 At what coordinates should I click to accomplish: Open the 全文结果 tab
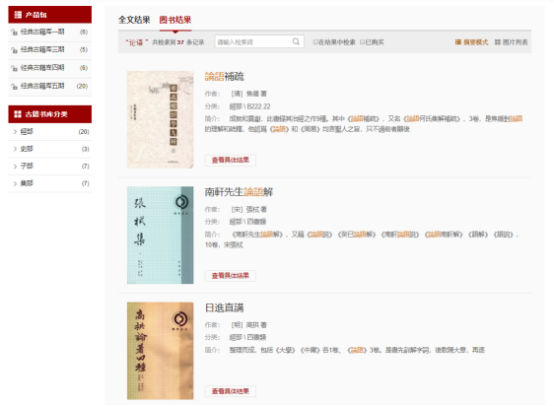pos(134,20)
